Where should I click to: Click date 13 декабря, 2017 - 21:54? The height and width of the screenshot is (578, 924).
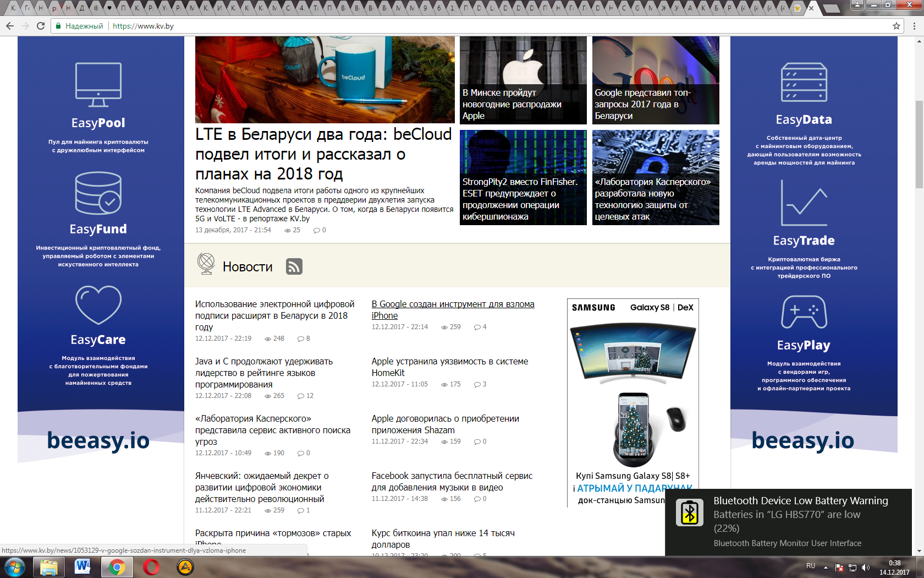click(233, 230)
